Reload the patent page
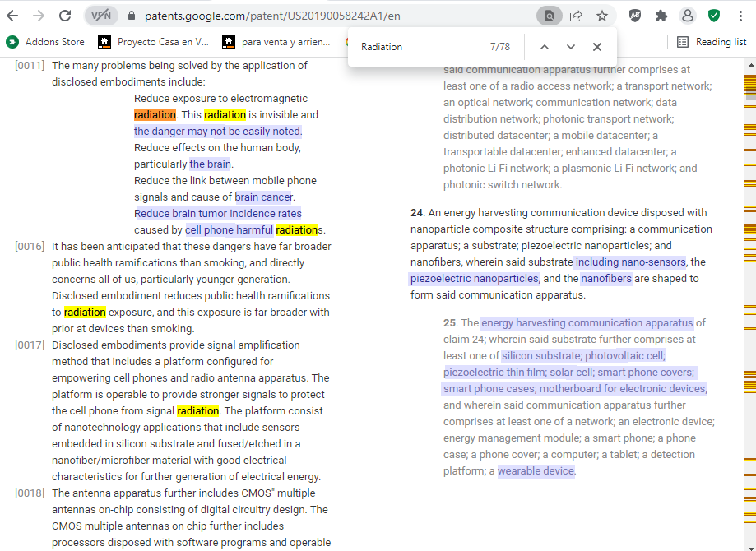 65,16
